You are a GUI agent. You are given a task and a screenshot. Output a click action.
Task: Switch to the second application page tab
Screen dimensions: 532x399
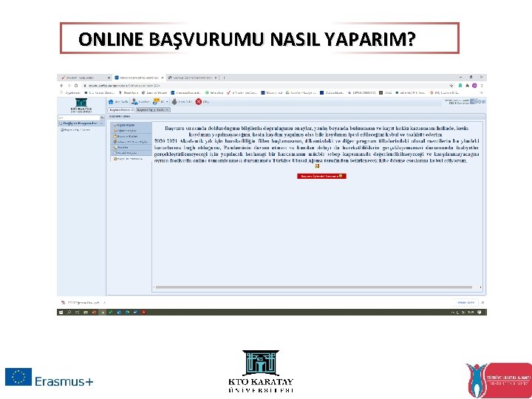coord(153,110)
